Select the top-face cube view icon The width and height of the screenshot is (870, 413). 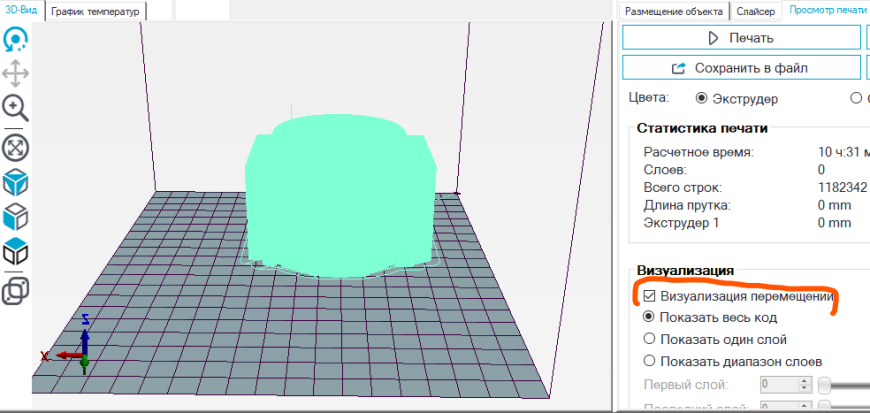point(16,251)
